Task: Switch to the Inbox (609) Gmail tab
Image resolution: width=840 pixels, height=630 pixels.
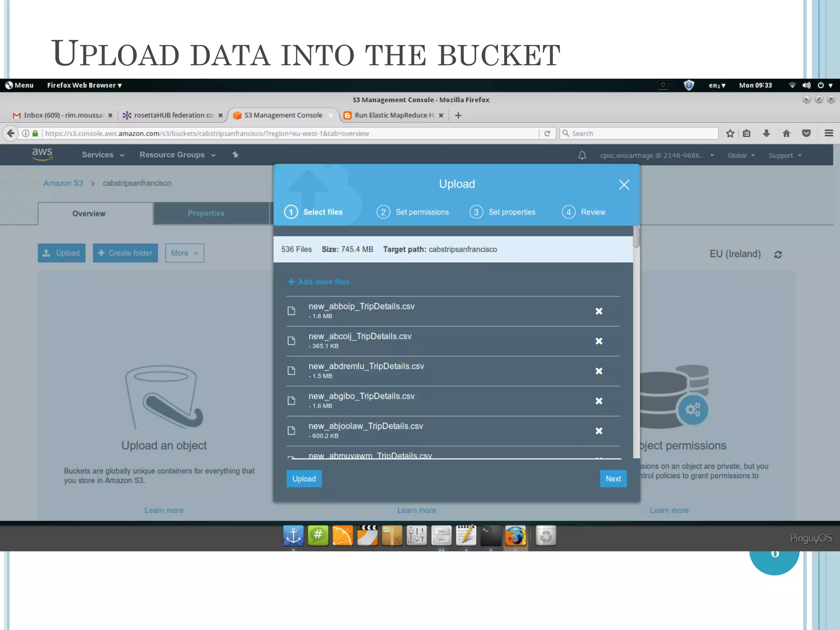Action: [x=62, y=116]
